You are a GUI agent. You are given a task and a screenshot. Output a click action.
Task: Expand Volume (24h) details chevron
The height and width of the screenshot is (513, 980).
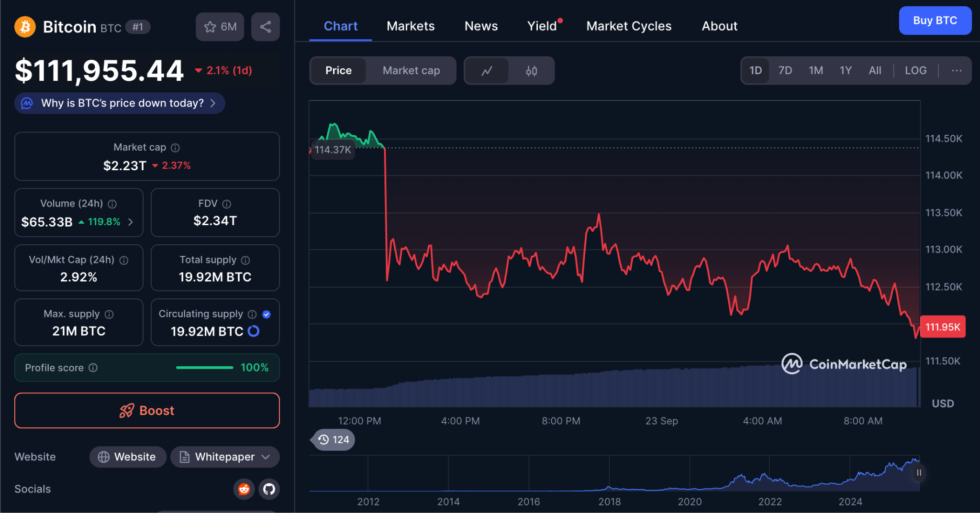point(131,222)
